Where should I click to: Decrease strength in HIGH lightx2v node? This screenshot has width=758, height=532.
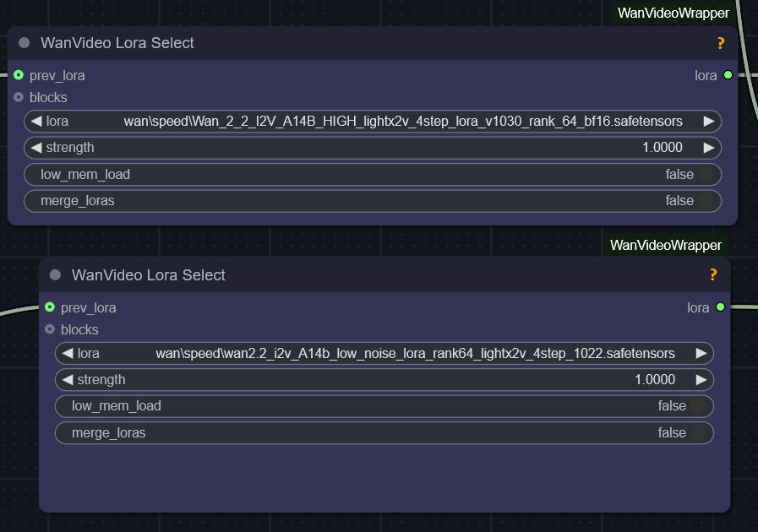coord(36,148)
